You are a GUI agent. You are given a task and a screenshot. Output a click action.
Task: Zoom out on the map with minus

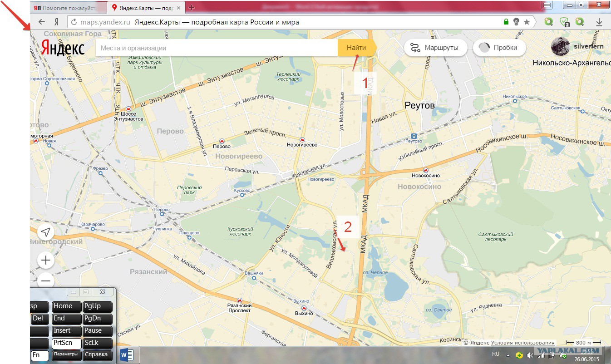pos(45,281)
